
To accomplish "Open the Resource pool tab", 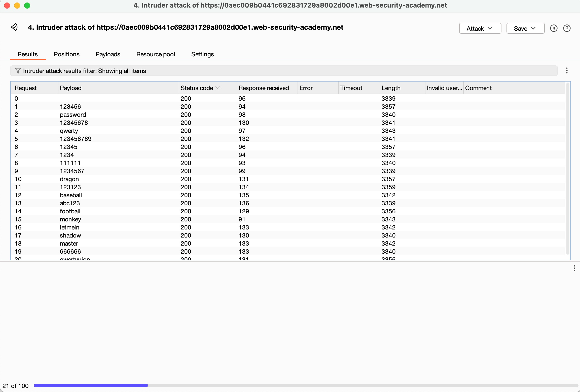I will pyautogui.click(x=156, y=54).
